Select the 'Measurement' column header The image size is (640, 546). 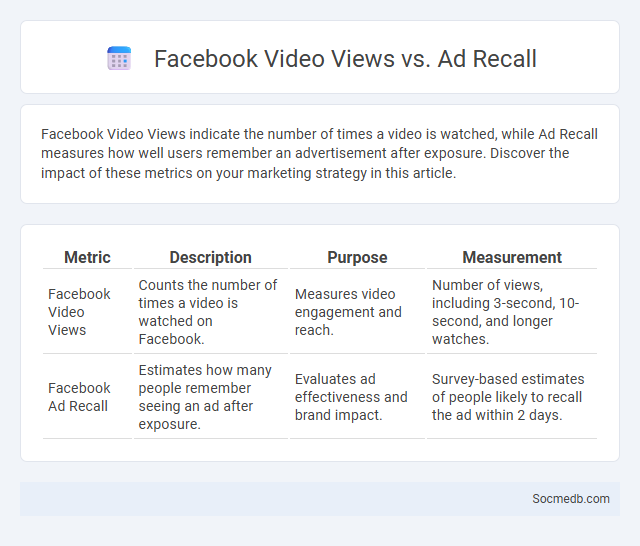[x=512, y=257]
